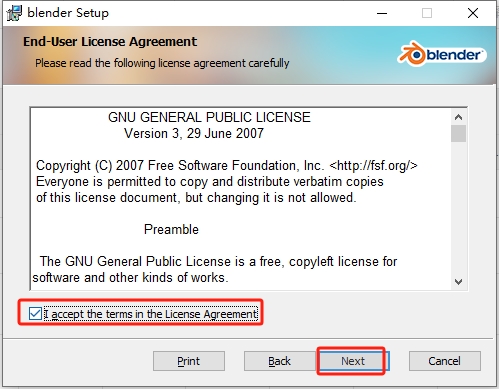
Task: Go back with the Back button
Action: [x=279, y=361]
